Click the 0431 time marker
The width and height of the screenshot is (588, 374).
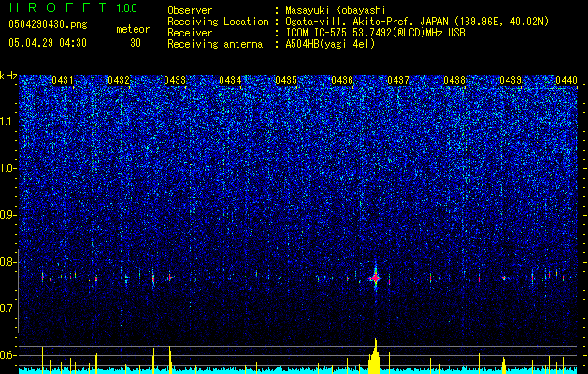(x=63, y=80)
